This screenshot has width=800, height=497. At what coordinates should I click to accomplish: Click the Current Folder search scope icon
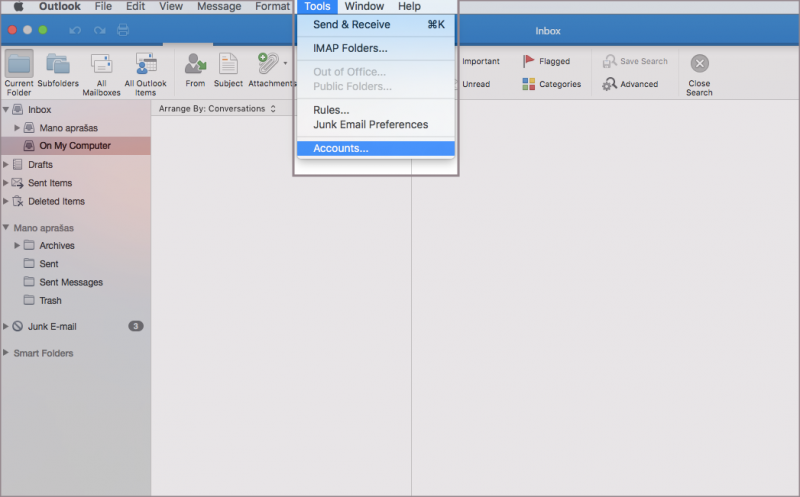click(19, 65)
